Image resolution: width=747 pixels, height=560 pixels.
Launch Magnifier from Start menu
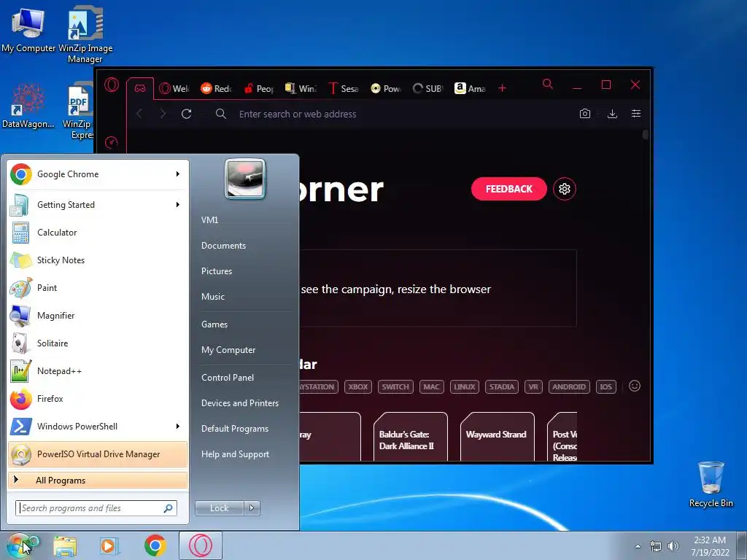(x=98, y=315)
